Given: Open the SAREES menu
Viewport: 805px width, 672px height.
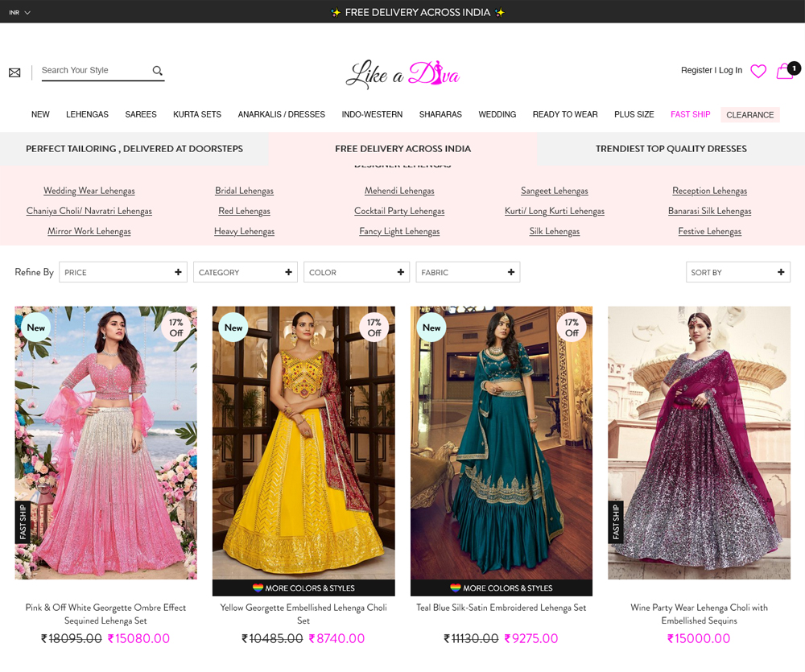Looking at the screenshot, I should click(x=141, y=114).
